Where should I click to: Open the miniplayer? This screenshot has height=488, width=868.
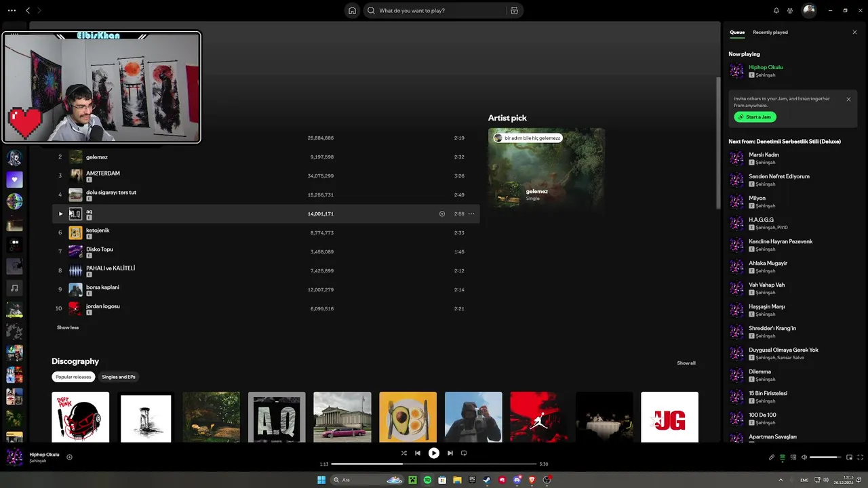click(849, 457)
